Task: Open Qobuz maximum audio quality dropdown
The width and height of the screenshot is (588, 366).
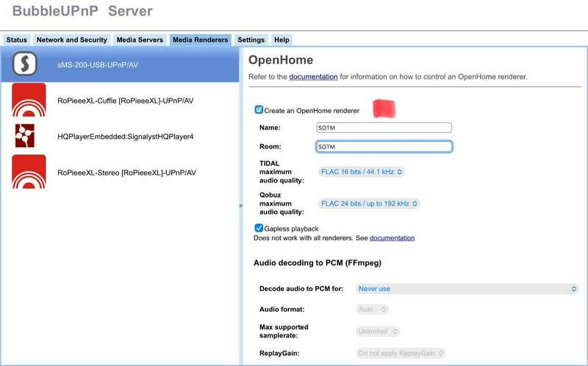Action: pyautogui.click(x=370, y=204)
